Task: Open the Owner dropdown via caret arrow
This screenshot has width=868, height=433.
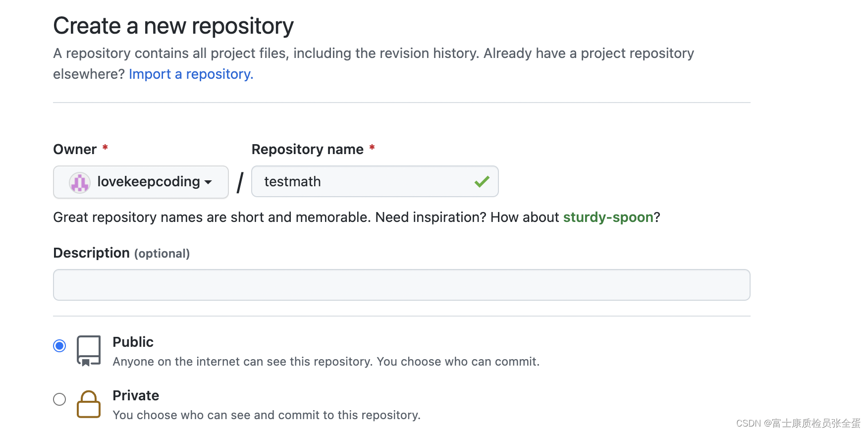Action: [x=209, y=182]
